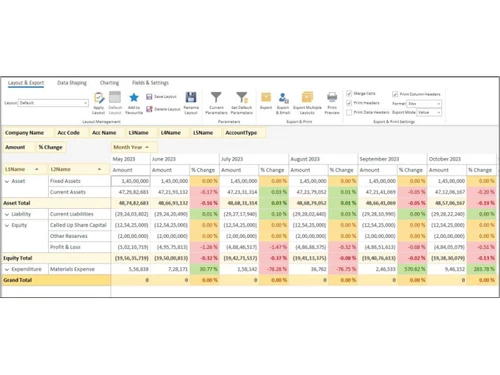
Task: Click the Acc Code field button
Action: (71, 133)
